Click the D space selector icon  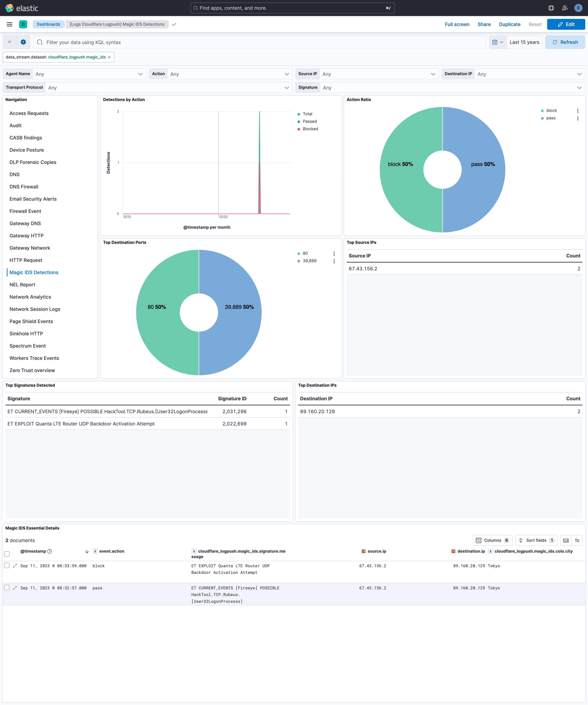tap(23, 24)
